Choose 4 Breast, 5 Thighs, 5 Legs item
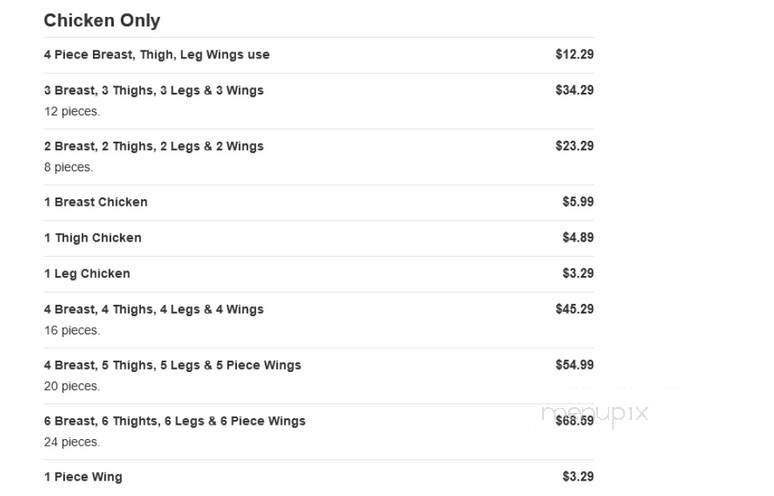 pyautogui.click(x=172, y=366)
